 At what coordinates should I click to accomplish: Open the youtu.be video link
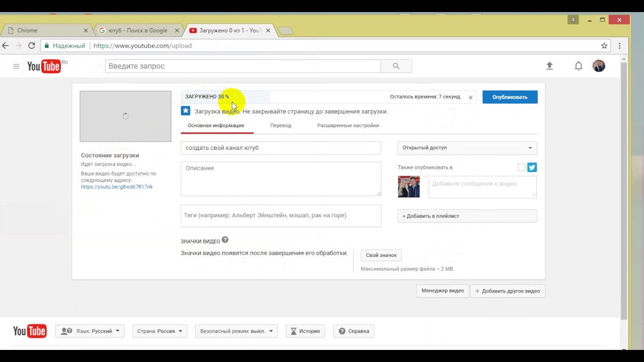pos(117,187)
